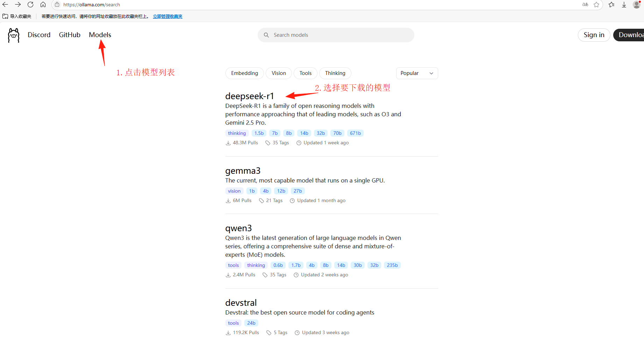Open the Popular sort dropdown
This screenshot has width=644, height=338.
pyautogui.click(x=417, y=73)
